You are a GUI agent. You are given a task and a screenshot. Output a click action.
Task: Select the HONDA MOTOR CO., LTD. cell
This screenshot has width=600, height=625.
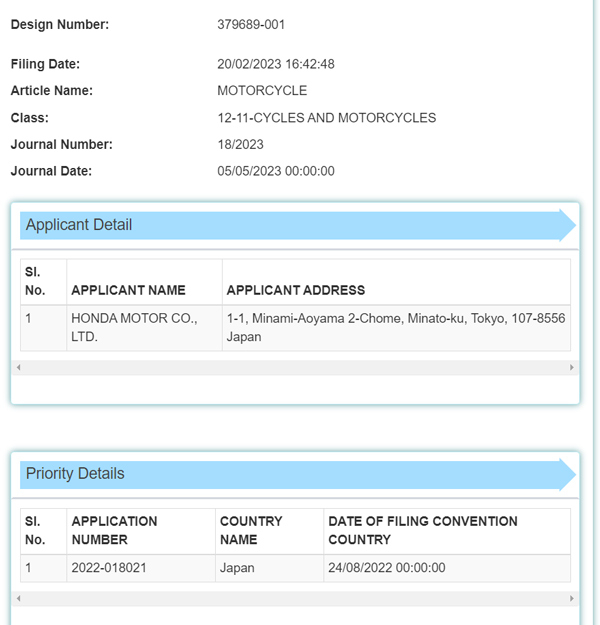click(x=134, y=328)
